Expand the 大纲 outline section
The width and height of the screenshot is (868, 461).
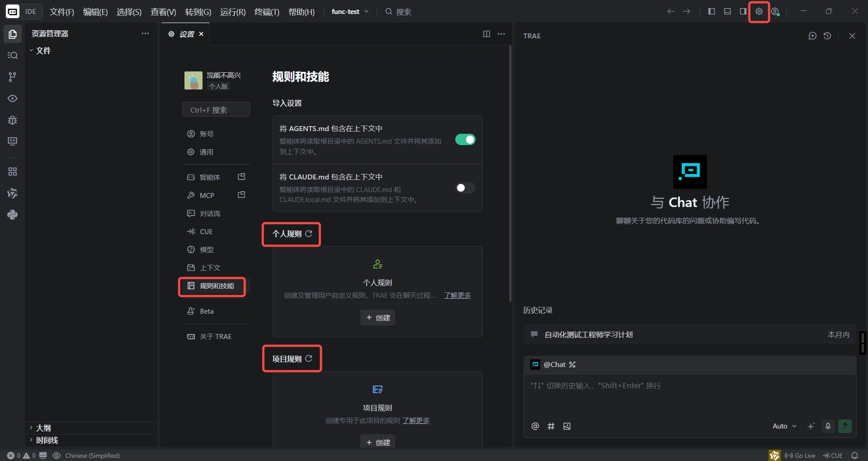pos(43,428)
